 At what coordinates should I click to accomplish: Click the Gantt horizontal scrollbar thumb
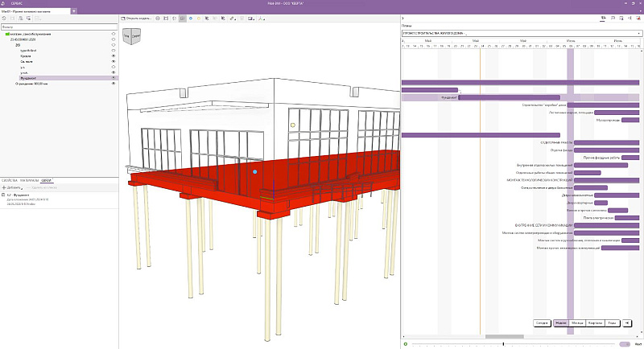(x=505, y=337)
